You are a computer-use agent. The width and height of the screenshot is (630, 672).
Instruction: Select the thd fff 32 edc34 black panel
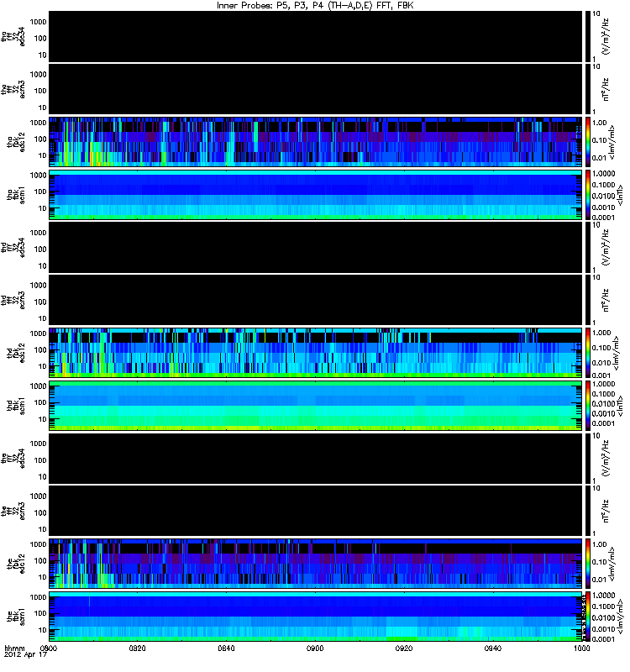point(316,247)
